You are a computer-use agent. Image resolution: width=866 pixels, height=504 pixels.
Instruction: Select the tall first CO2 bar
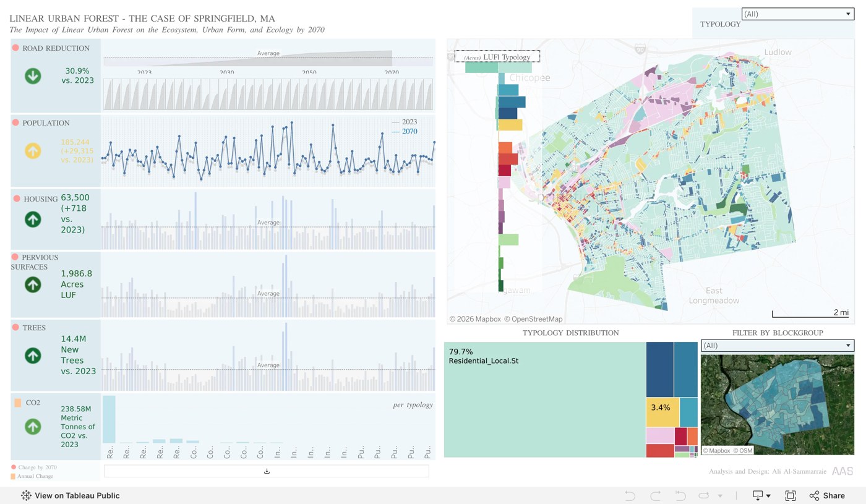pyautogui.click(x=109, y=419)
